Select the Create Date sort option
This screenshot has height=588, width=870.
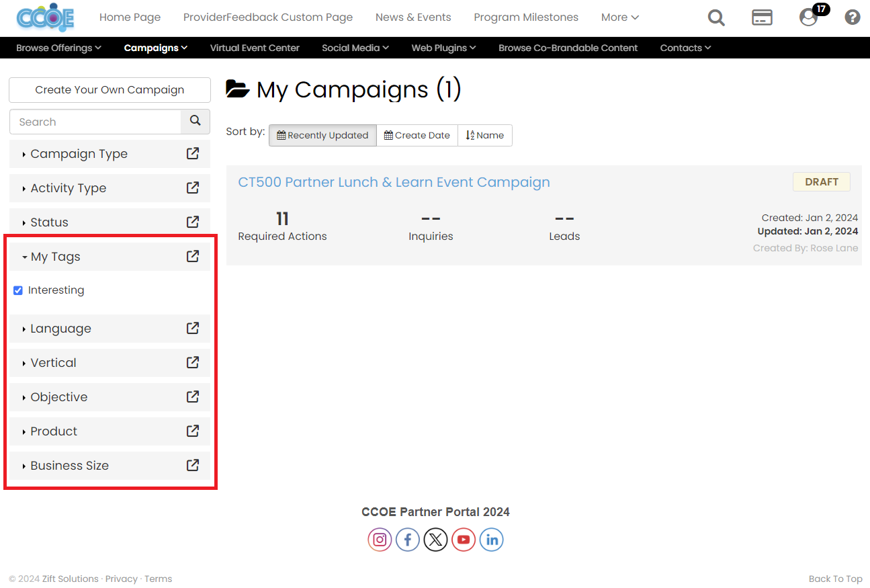pos(417,135)
